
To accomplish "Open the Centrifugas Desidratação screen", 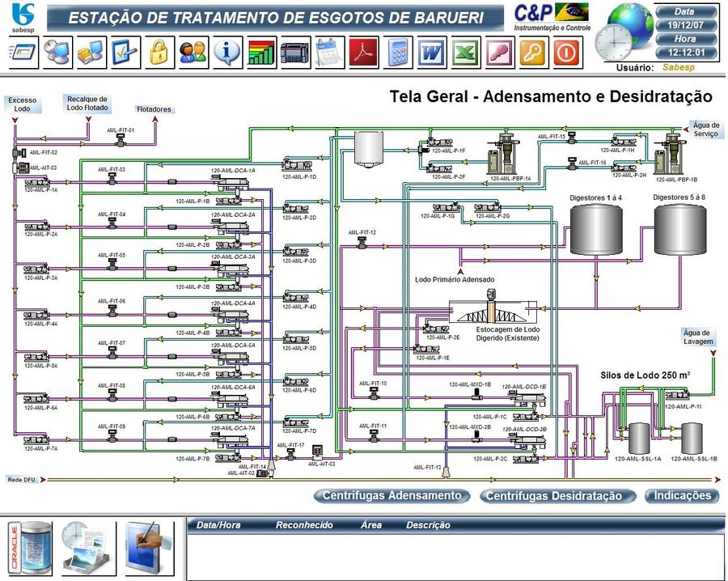I will click(557, 495).
